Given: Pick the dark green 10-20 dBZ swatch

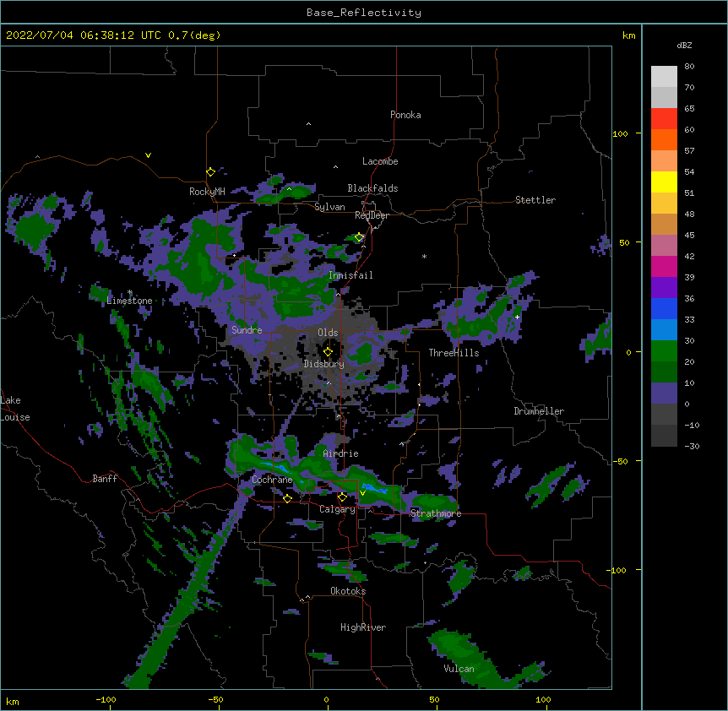Looking at the screenshot, I should click(664, 372).
